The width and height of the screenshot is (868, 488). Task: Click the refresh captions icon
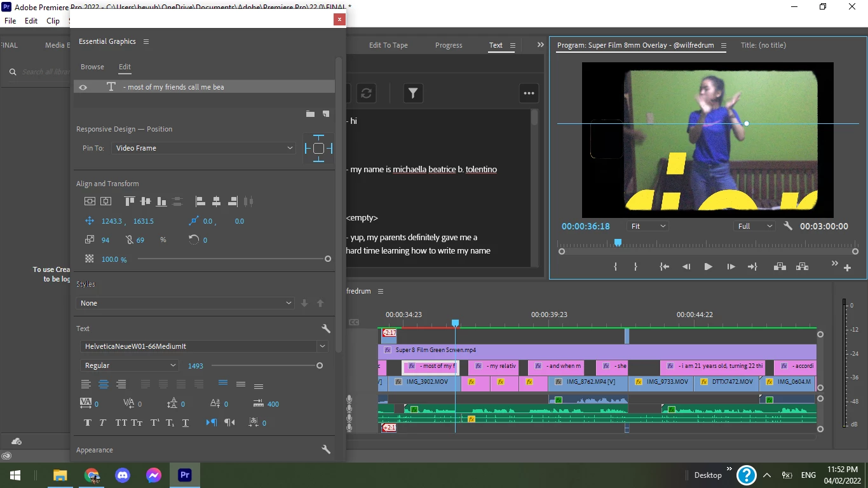(366, 93)
